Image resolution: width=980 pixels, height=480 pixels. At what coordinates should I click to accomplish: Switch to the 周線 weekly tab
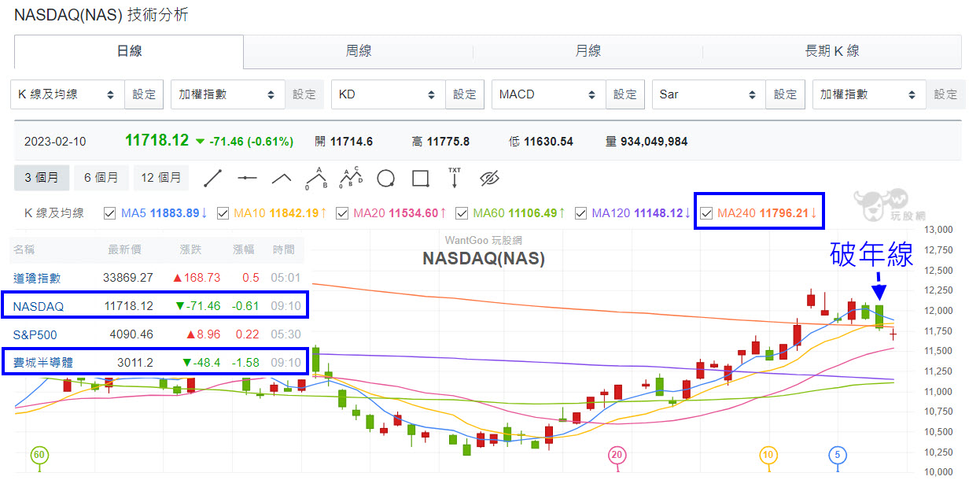pos(359,51)
